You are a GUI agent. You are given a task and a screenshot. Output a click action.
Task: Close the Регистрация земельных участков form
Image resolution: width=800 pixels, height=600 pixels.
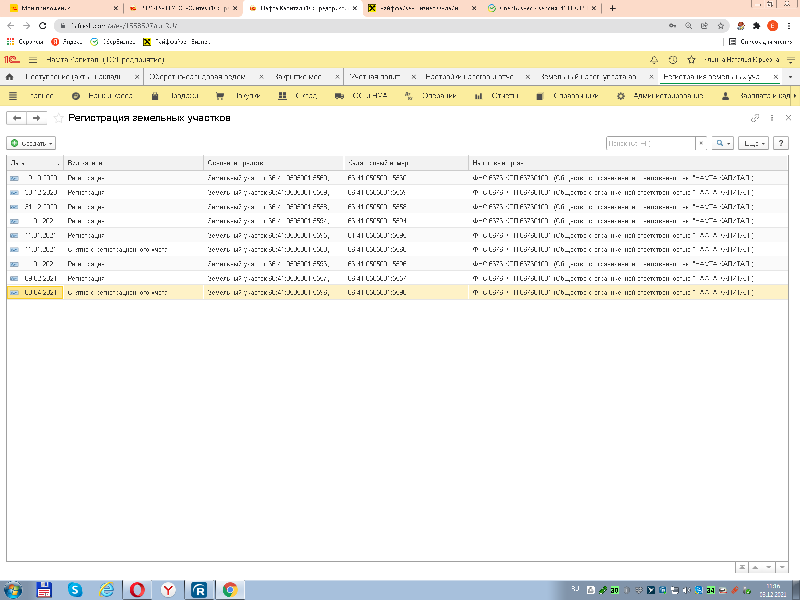click(x=788, y=118)
